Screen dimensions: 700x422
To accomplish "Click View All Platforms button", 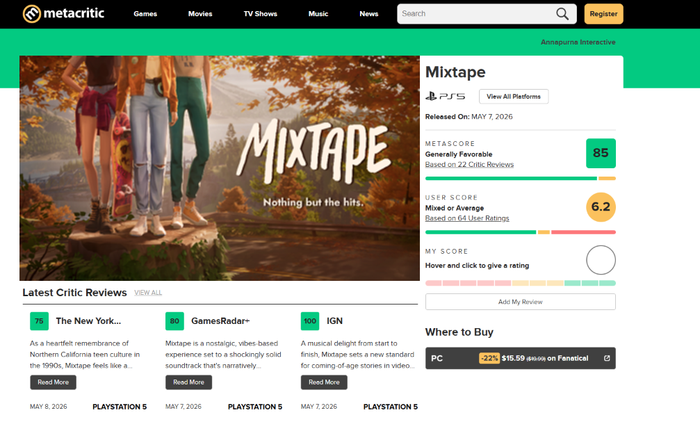I will coord(513,96).
